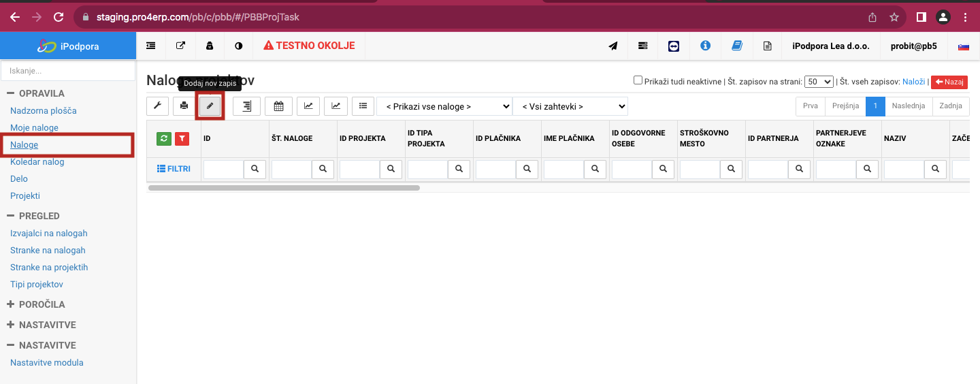Click search icon for ID PROJEKTA column
Screen dimensions: 980x384
point(391,170)
